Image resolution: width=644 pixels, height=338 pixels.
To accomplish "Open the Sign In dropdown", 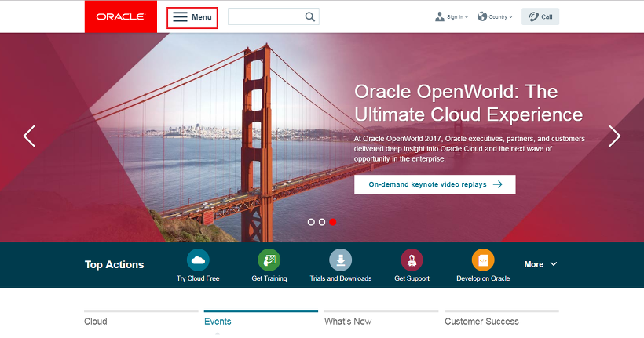I will click(x=452, y=16).
